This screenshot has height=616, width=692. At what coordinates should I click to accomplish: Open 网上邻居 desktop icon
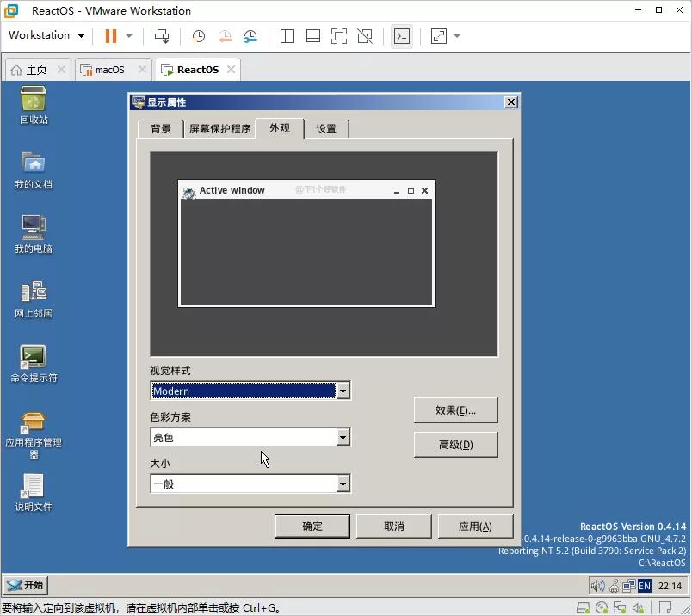33,293
